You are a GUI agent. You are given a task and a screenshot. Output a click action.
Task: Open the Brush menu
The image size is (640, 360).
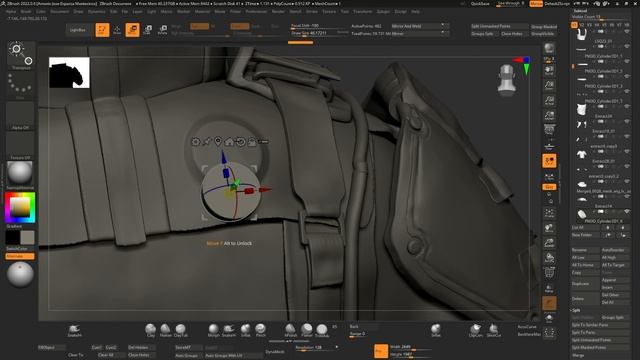pos(26,11)
